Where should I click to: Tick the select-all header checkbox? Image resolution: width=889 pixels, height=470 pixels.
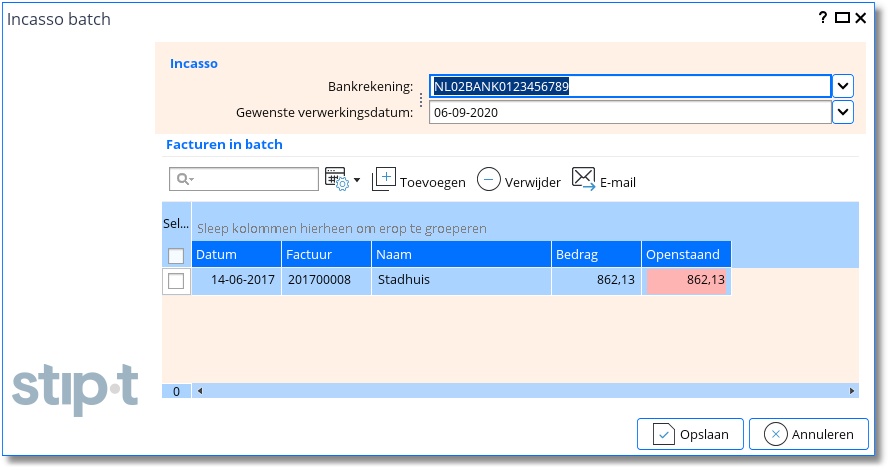click(x=176, y=256)
